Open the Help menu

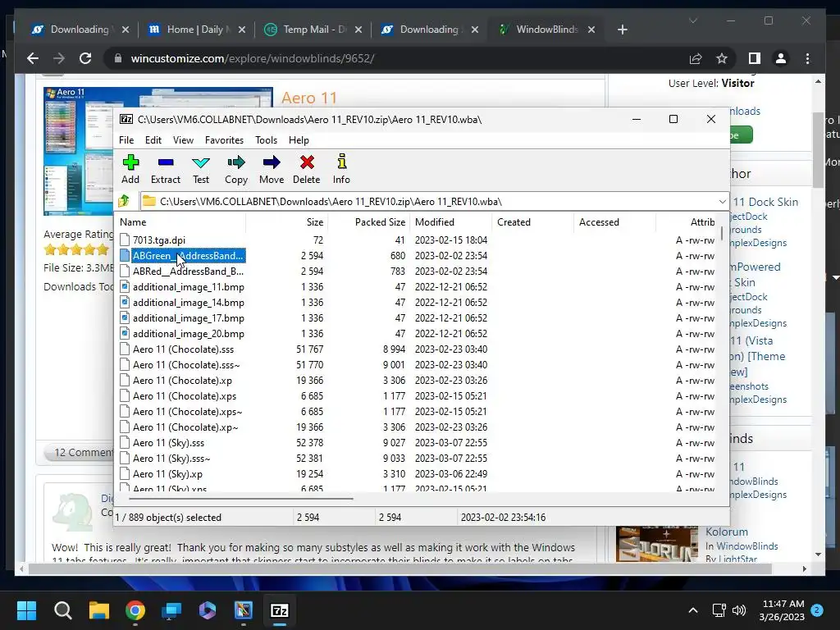(x=299, y=139)
